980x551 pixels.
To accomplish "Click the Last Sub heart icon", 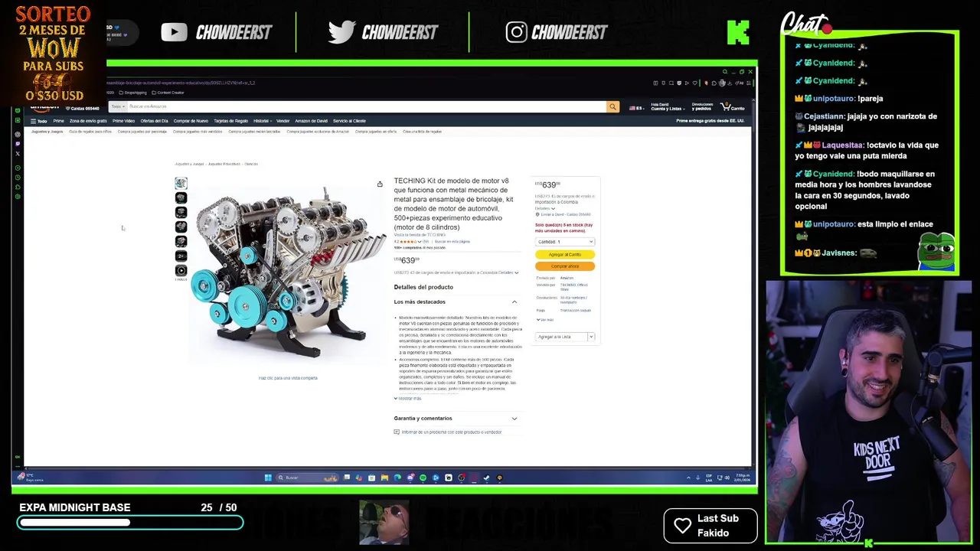I will click(x=682, y=526).
